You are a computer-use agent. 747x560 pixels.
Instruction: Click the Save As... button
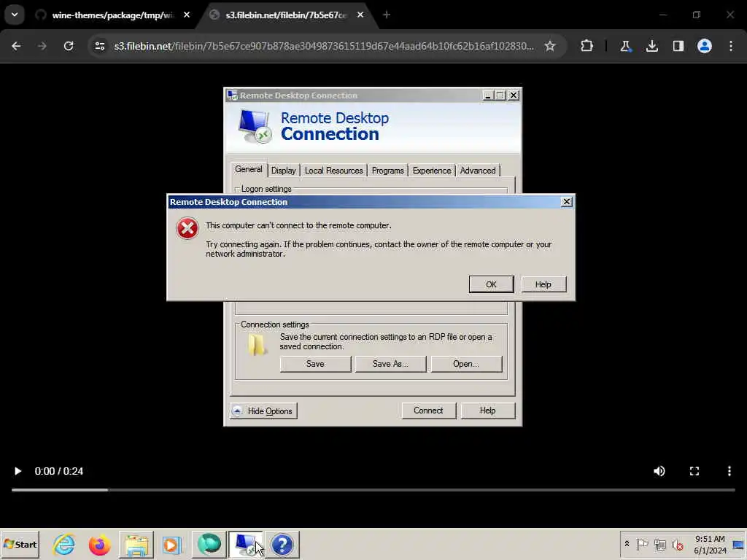click(x=390, y=364)
